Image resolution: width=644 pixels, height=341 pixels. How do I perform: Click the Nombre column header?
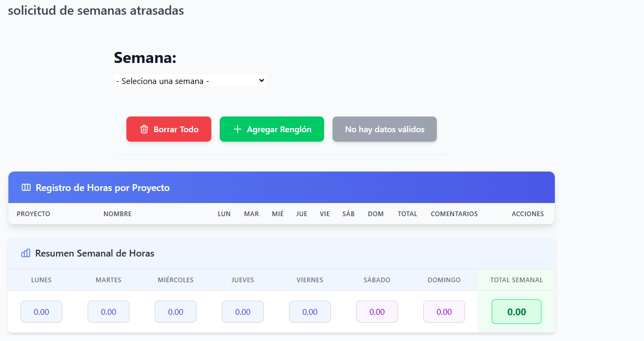tap(117, 214)
